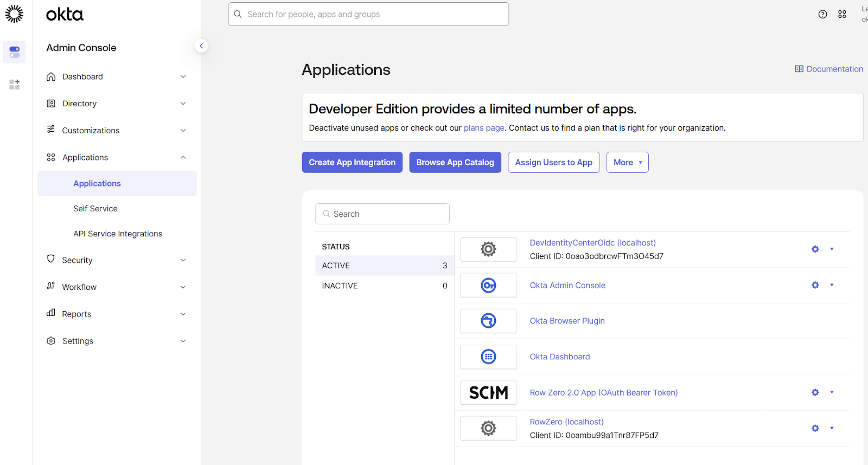Image resolution: width=868 pixels, height=465 pixels.
Task: Click the Reports bar chart icon in sidebar
Action: (x=51, y=313)
